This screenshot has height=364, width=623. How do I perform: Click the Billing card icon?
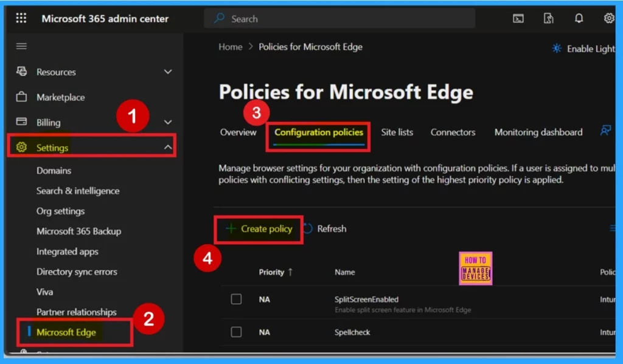tap(21, 122)
